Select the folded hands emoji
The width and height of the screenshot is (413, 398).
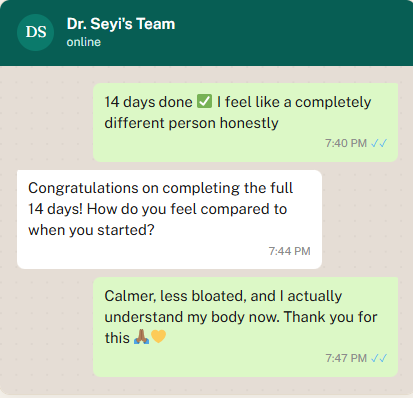(141, 337)
